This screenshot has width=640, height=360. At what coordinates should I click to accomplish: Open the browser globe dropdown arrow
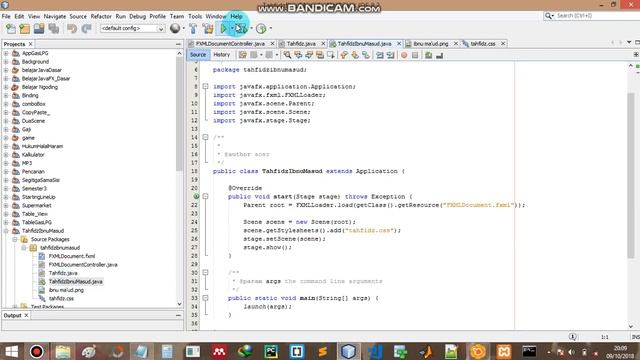183,29
